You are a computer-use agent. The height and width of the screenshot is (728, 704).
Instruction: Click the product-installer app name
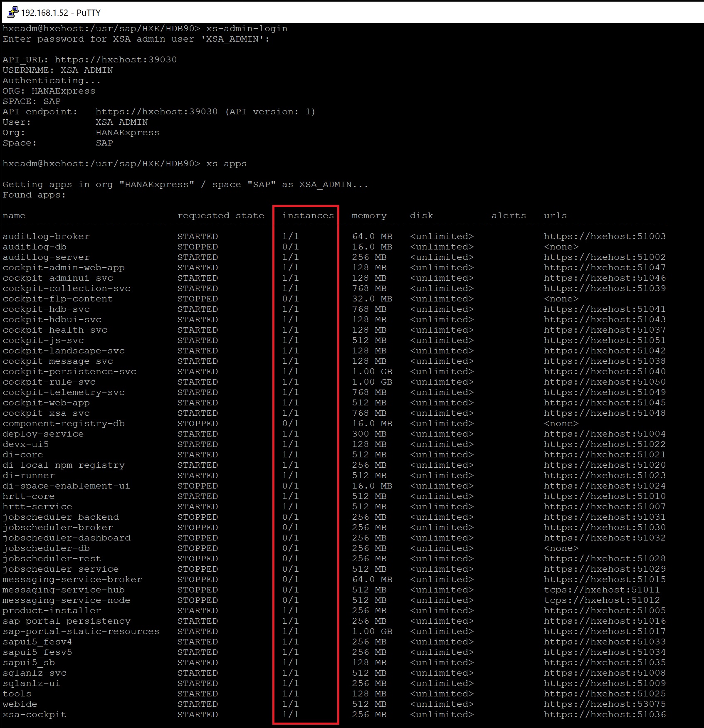point(52,611)
